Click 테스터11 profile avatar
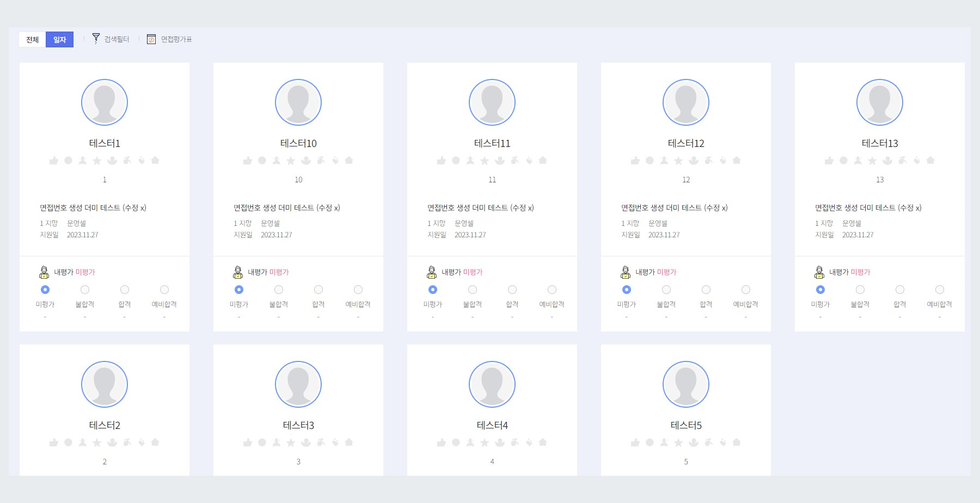 pos(492,102)
